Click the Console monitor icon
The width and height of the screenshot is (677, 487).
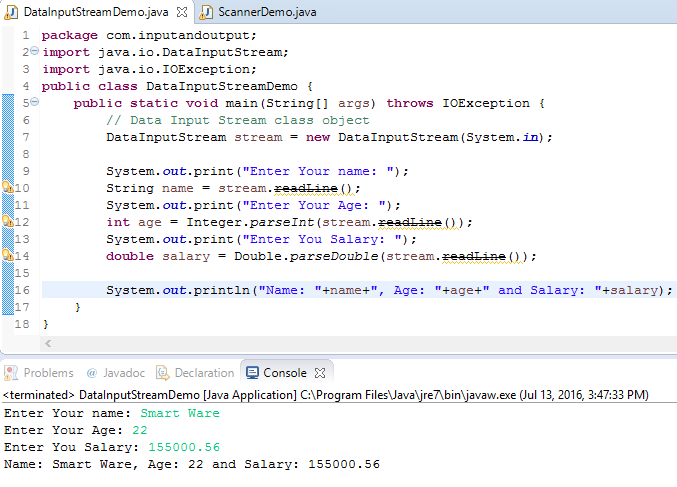pos(252,373)
